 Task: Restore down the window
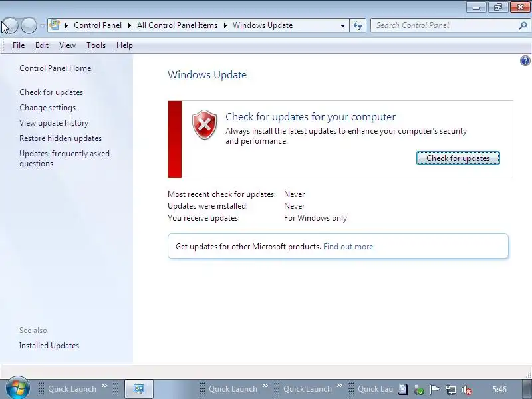click(498, 7)
